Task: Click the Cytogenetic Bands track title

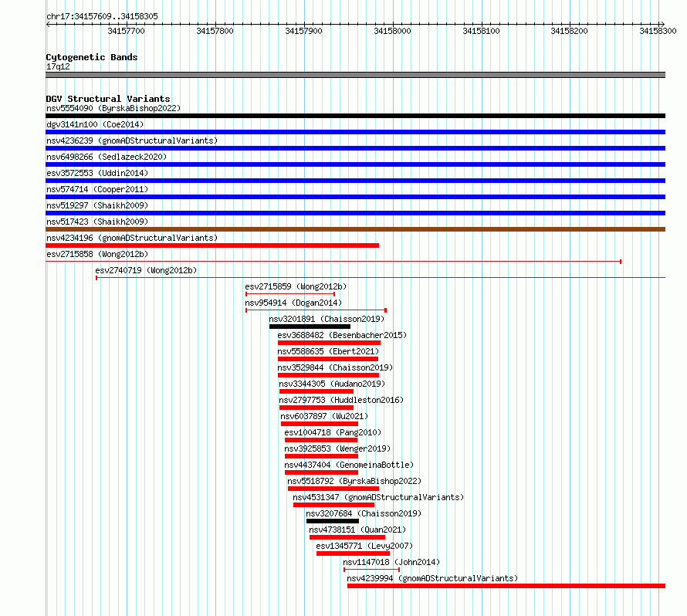Action: [92, 57]
